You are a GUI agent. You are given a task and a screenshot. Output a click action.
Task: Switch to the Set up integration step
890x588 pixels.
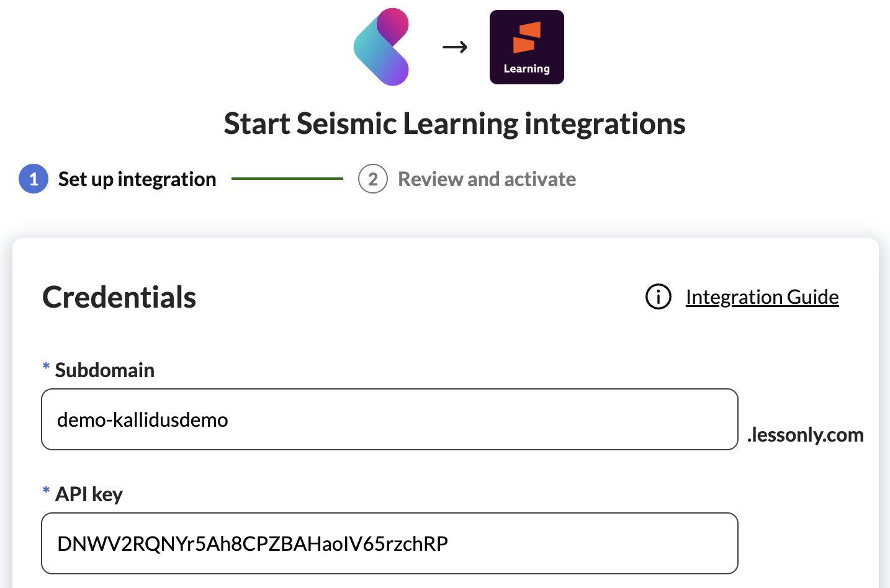tap(137, 179)
